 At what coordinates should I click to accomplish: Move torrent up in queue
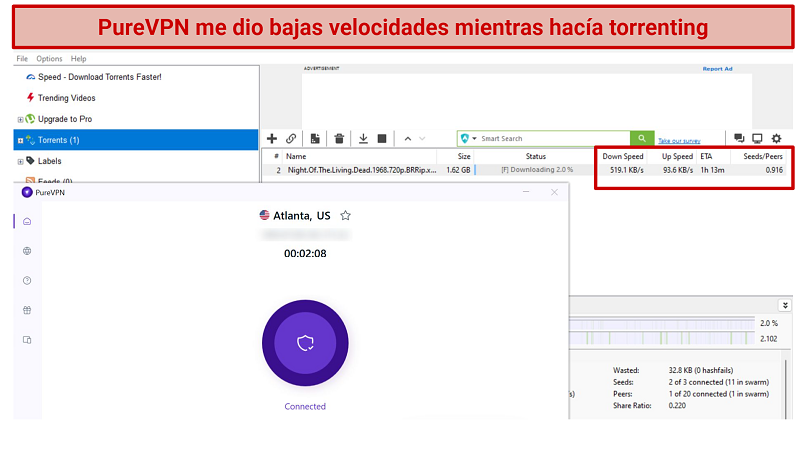[408, 138]
